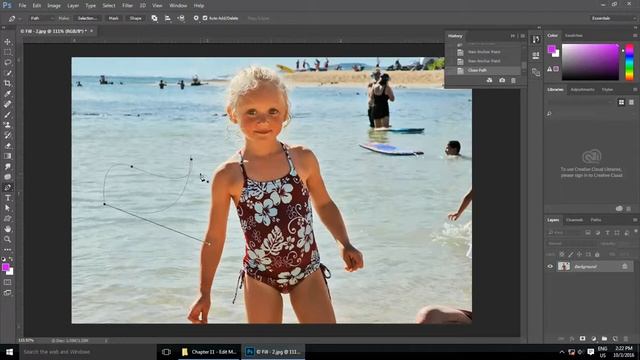Click the path arrangement icon in options bar

(x=181, y=18)
